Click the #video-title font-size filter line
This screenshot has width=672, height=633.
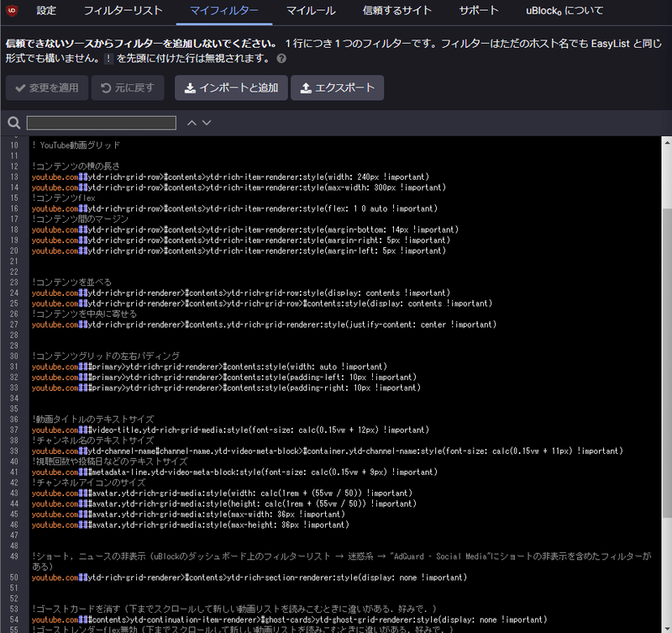coord(230,430)
